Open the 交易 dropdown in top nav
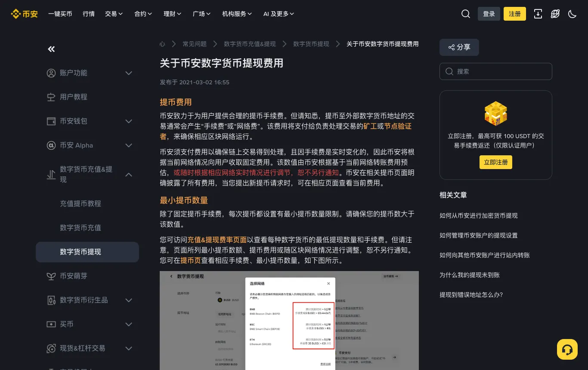 (114, 14)
